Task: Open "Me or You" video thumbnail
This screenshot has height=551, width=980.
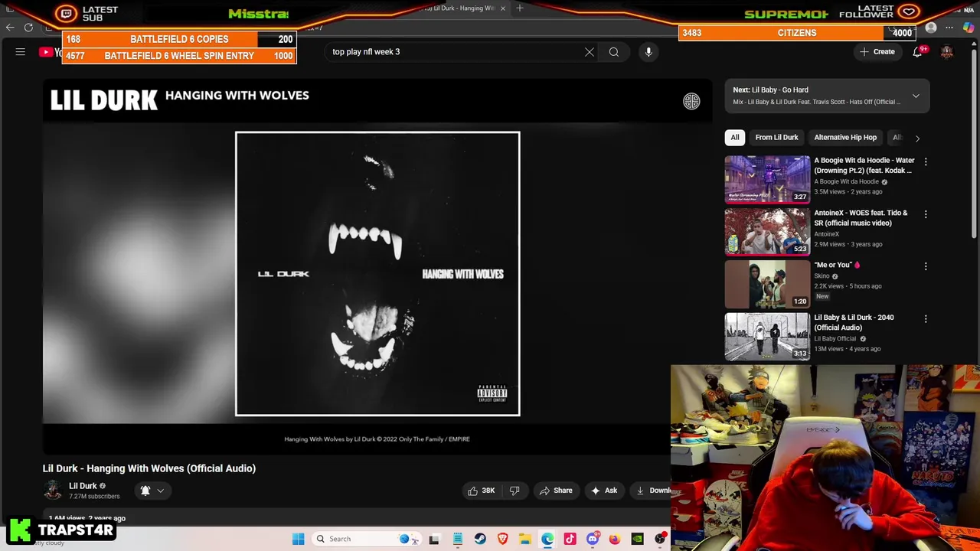Action: pyautogui.click(x=767, y=284)
